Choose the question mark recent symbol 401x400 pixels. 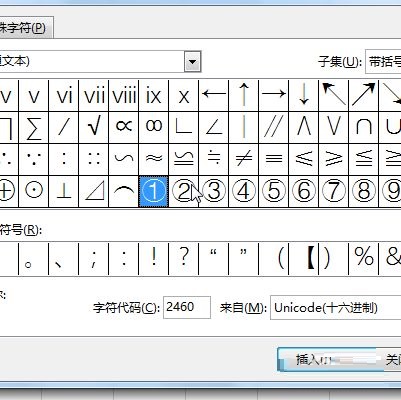click(184, 259)
